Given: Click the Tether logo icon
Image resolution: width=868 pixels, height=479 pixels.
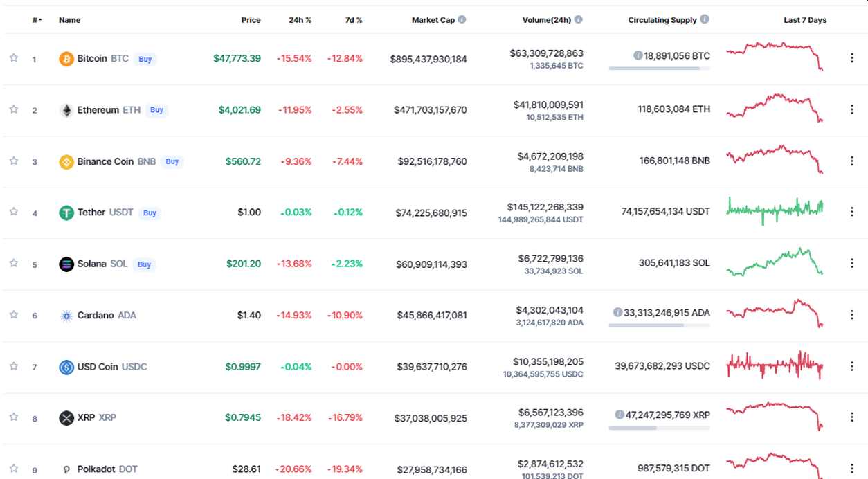Looking at the screenshot, I should coord(66,213).
